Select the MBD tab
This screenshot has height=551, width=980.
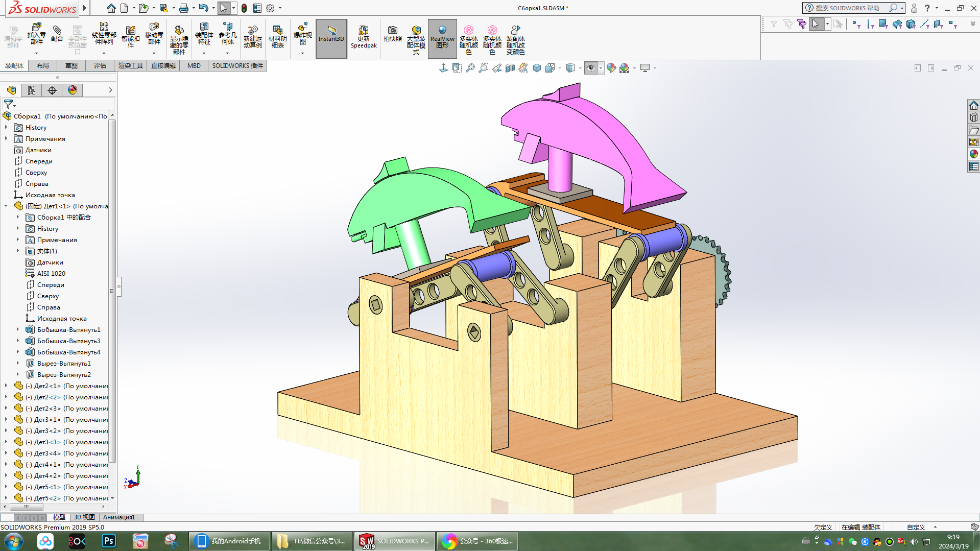point(194,66)
